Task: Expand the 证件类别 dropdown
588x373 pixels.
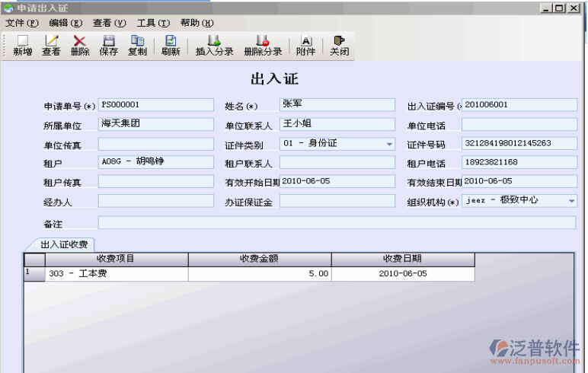Action: pos(389,144)
